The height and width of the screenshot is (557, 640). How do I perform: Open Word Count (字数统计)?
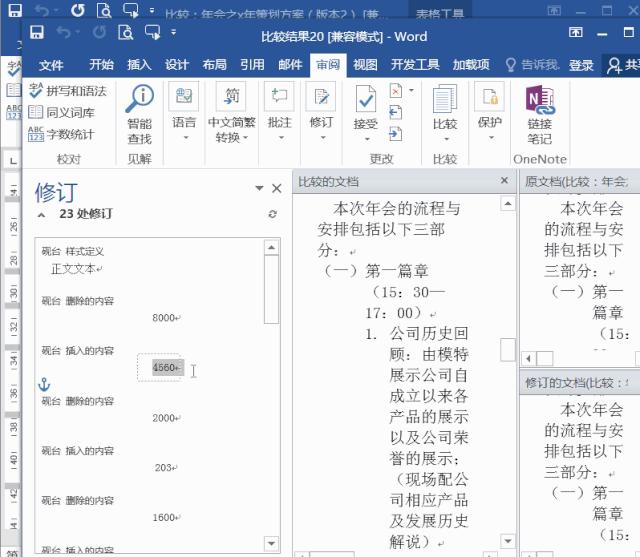coord(61,134)
